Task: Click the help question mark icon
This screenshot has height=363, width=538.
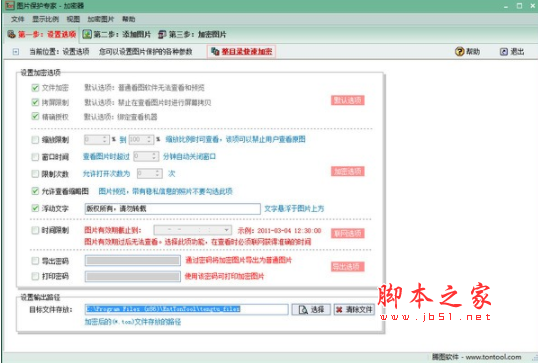Action: [x=459, y=51]
